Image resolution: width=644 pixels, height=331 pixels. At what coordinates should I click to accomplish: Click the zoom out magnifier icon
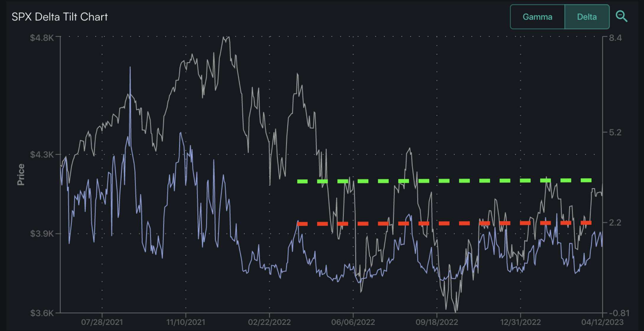(x=622, y=17)
